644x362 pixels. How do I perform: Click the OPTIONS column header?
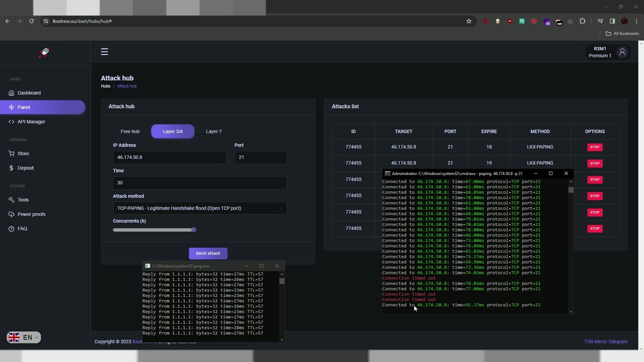pyautogui.click(x=595, y=131)
